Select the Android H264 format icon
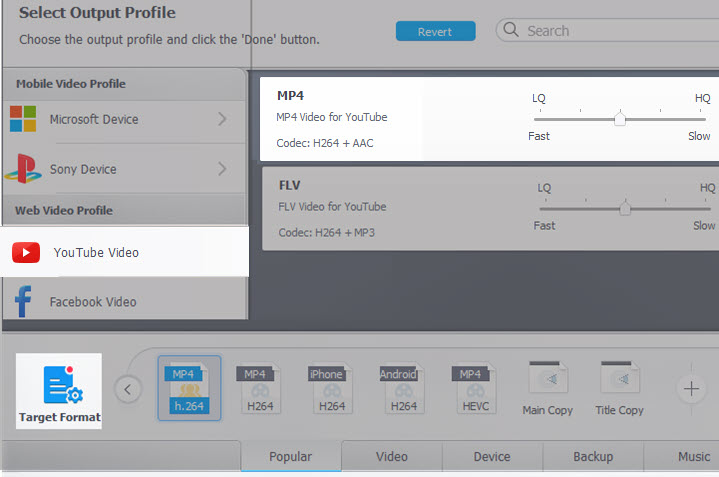 point(404,388)
